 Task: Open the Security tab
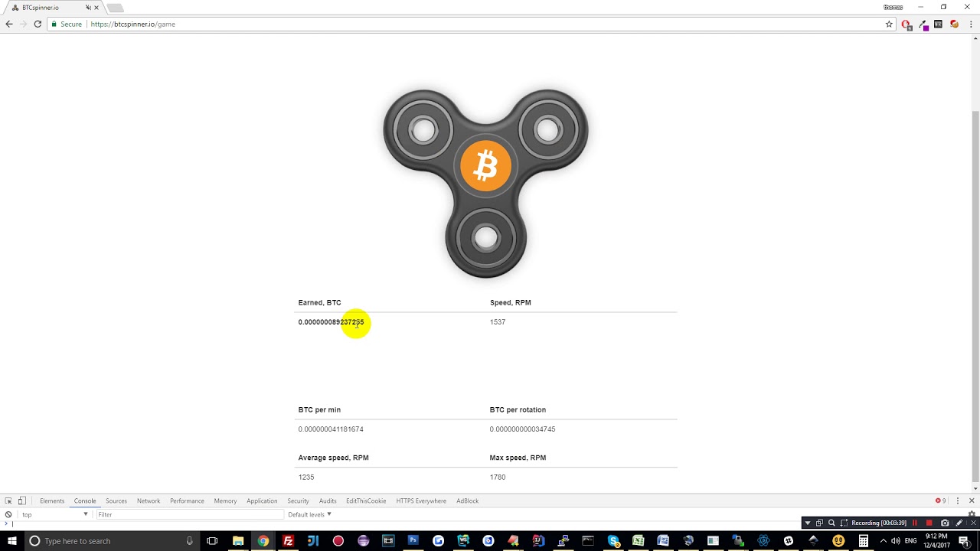[x=298, y=501]
